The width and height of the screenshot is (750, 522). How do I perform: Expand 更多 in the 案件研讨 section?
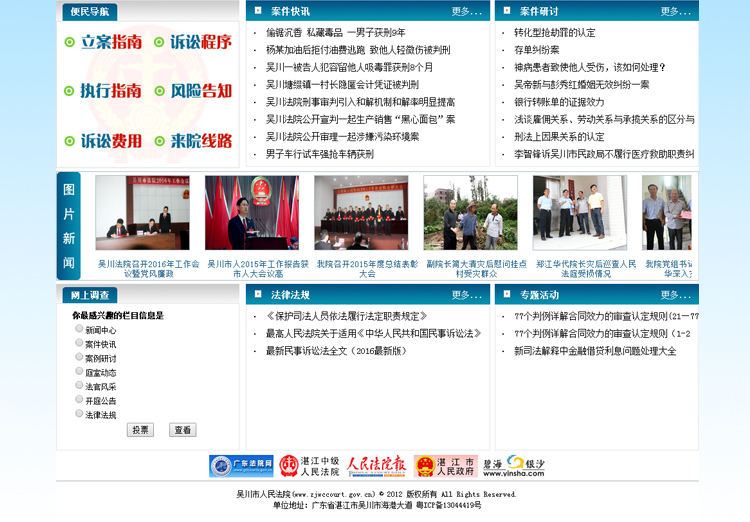(676, 12)
